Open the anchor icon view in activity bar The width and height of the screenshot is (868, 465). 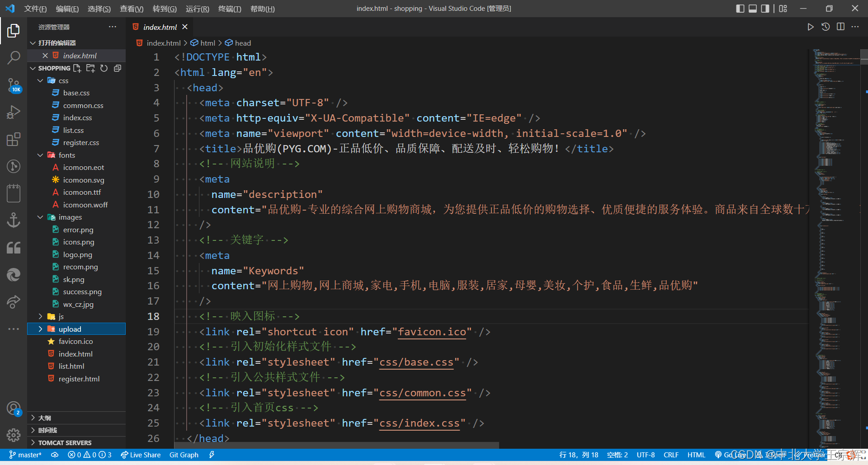(14, 221)
